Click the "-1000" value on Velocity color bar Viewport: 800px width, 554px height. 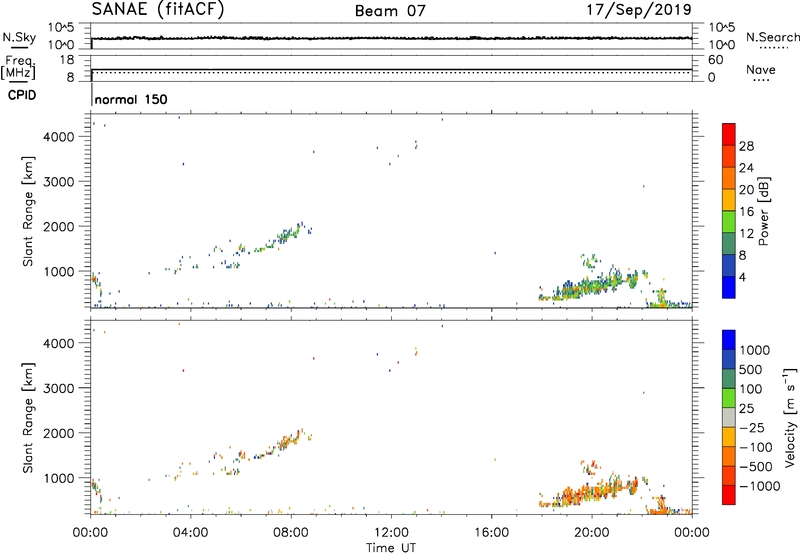(x=760, y=486)
